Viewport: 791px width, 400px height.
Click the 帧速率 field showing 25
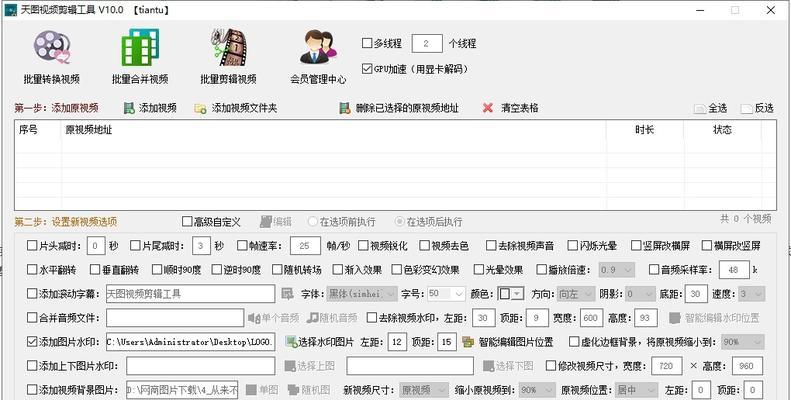point(305,246)
